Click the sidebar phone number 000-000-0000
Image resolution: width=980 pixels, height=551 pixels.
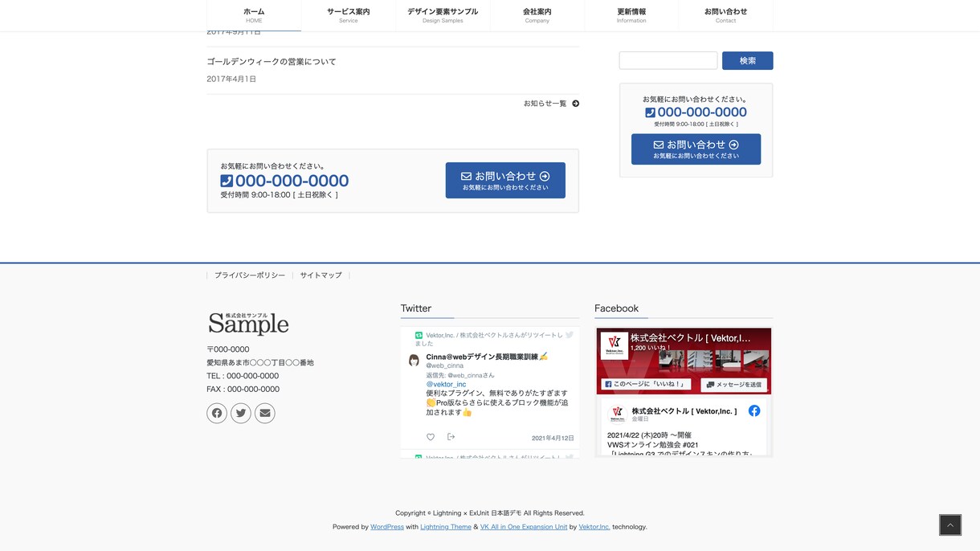tap(702, 112)
